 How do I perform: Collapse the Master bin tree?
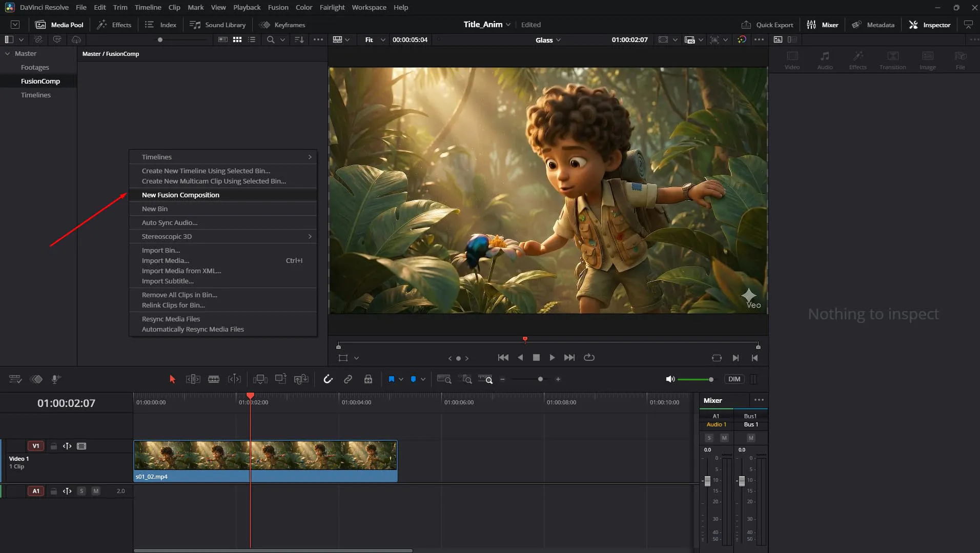click(x=7, y=53)
